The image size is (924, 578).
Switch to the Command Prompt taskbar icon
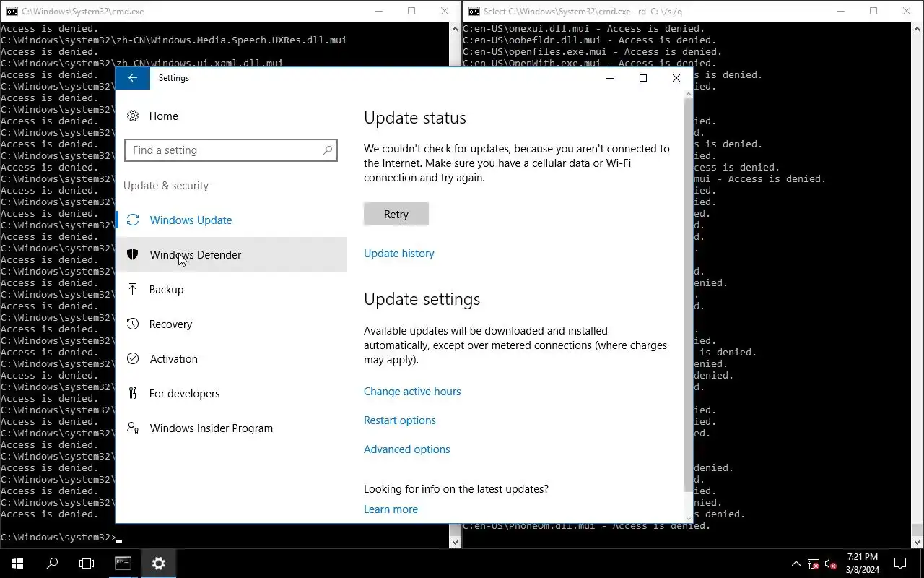(123, 564)
